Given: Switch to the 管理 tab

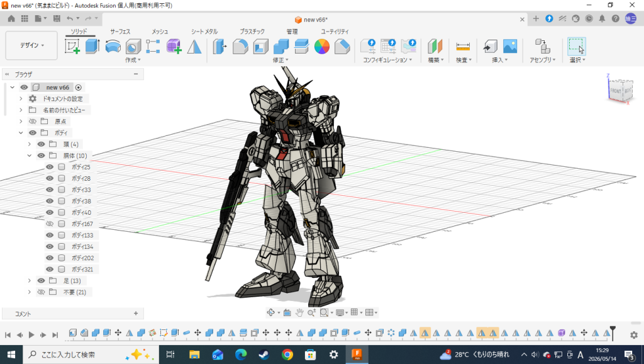Looking at the screenshot, I should pyautogui.click(x=292, y=31).
